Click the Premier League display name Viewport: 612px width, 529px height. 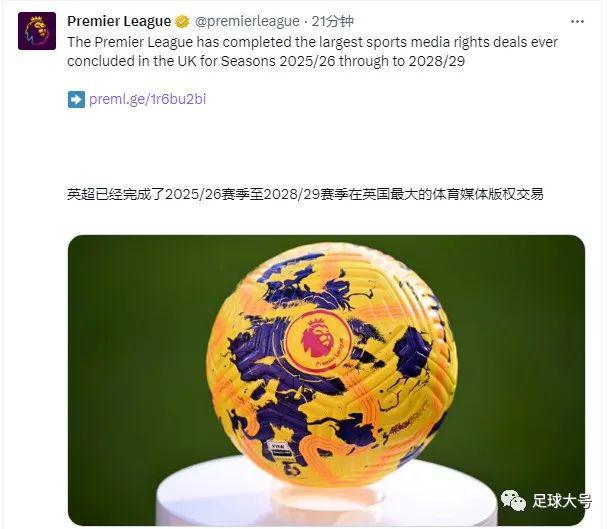tap(119, 21)
